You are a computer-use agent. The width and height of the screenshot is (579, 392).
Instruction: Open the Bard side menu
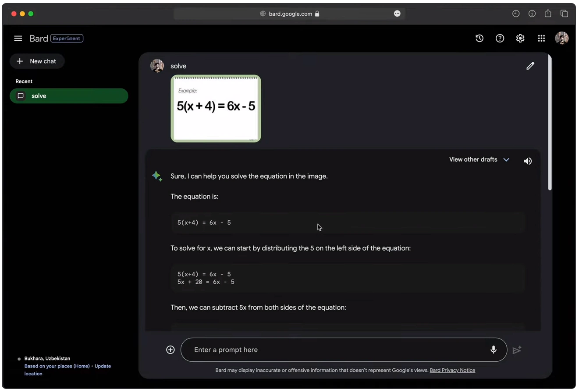(x=18, y=38)
